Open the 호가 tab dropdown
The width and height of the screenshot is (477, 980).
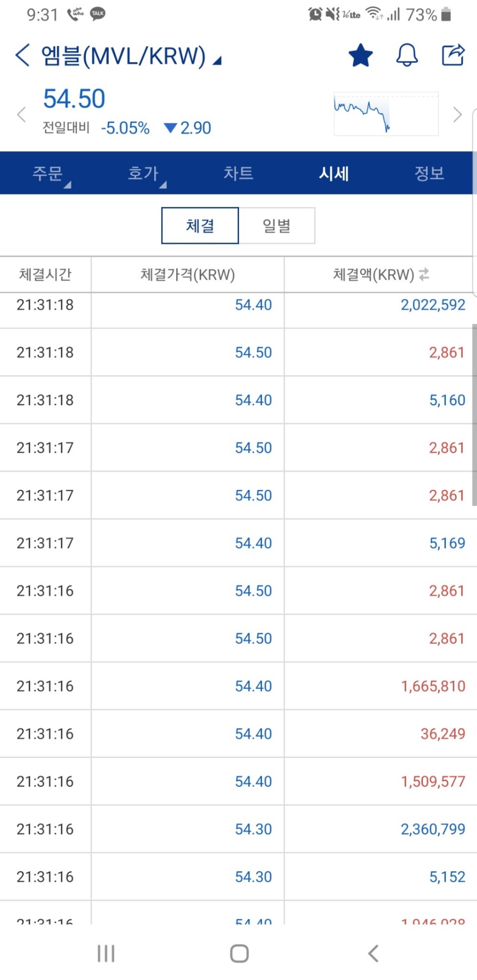coord(146,174)
